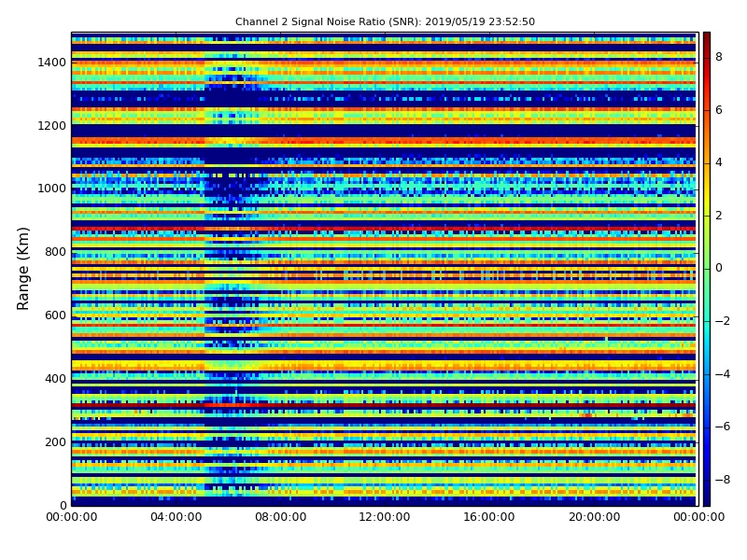
Task: Click the 1000 range tick label
Action: pos(52,189)
